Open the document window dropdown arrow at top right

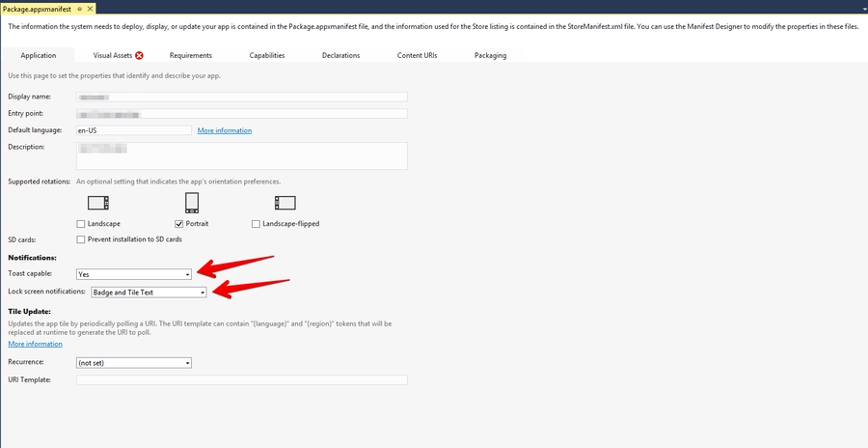coord(861,7)
